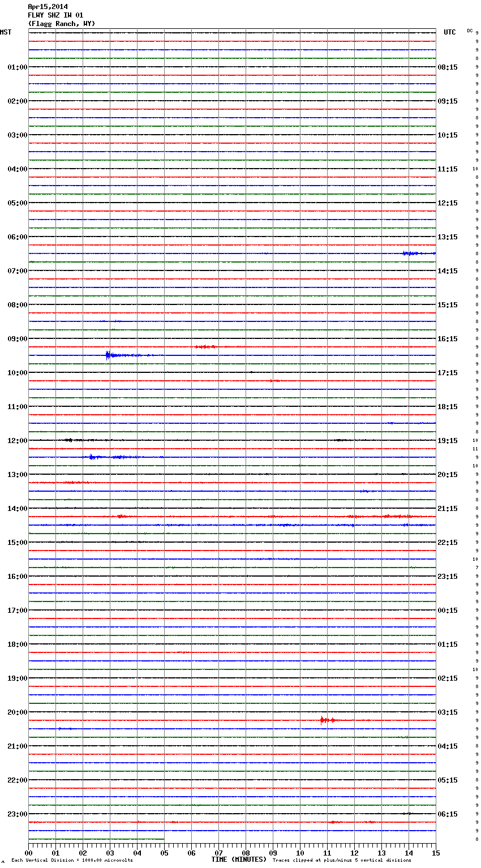Click the TIME (MINUTES) axis title
This screenshot has width=481, height=868.
239,860
